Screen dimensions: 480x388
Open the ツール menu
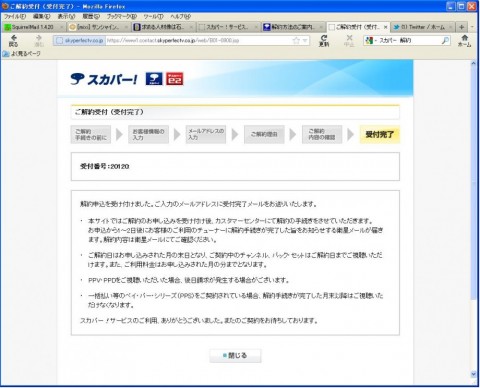153,16
